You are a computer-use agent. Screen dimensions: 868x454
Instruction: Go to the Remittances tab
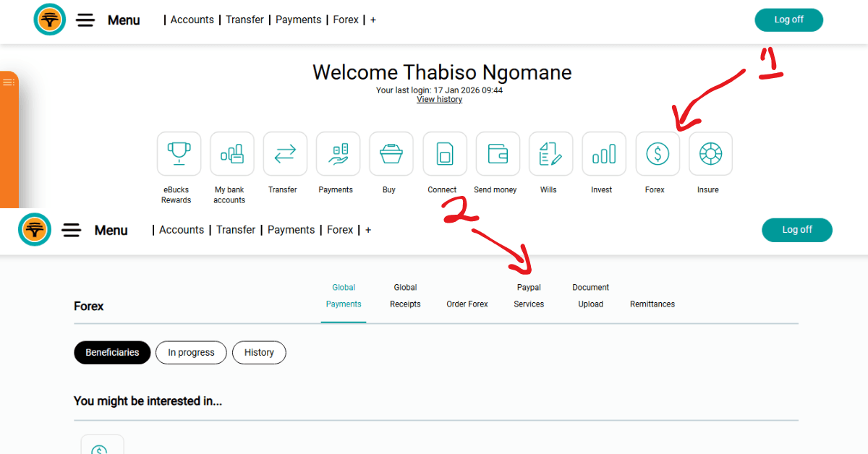tap(652, 304)
